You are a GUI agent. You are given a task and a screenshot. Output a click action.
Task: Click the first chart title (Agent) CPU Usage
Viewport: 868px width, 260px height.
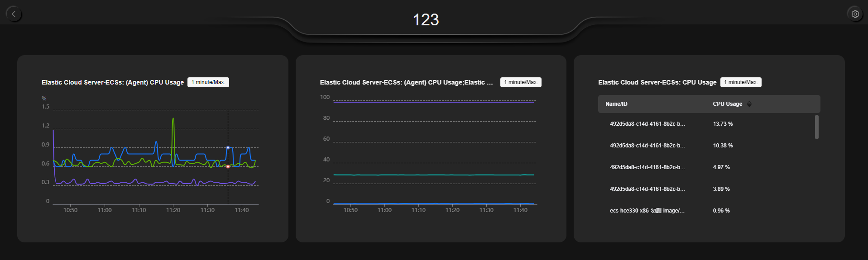(113, 82)
